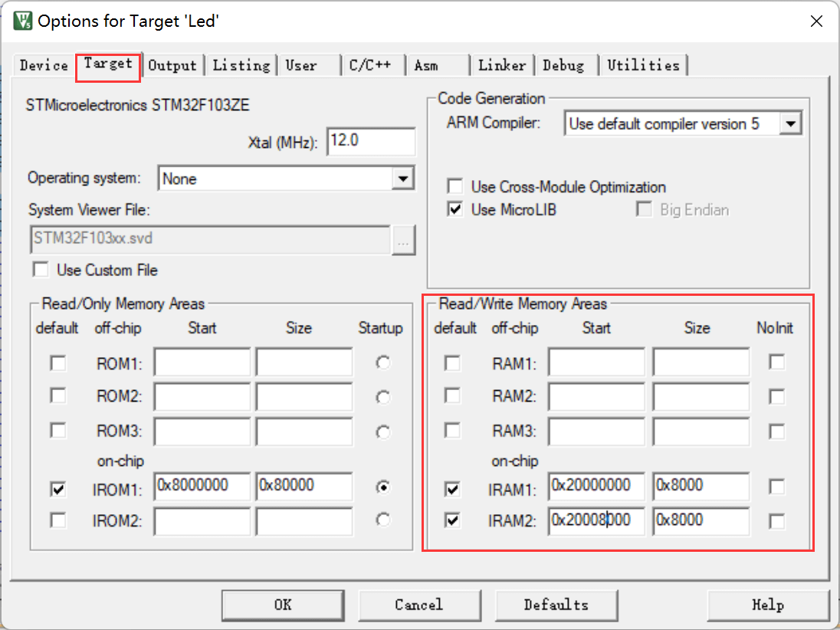Click the Defaults button
Screen dimensions: 840x630
[556, 605]
